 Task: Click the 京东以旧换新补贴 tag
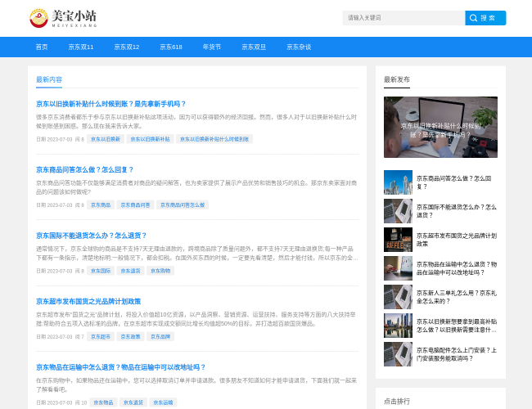[x=151, y=139]
